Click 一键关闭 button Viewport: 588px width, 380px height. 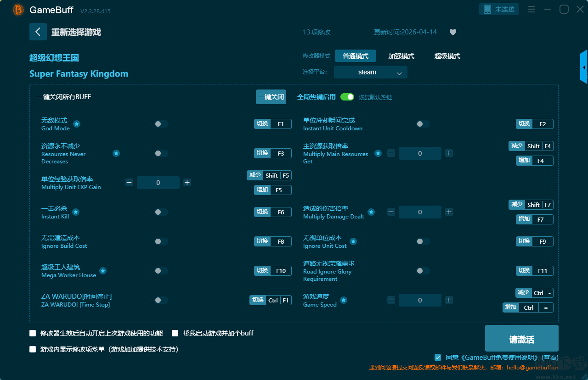(x=271, y=97)
